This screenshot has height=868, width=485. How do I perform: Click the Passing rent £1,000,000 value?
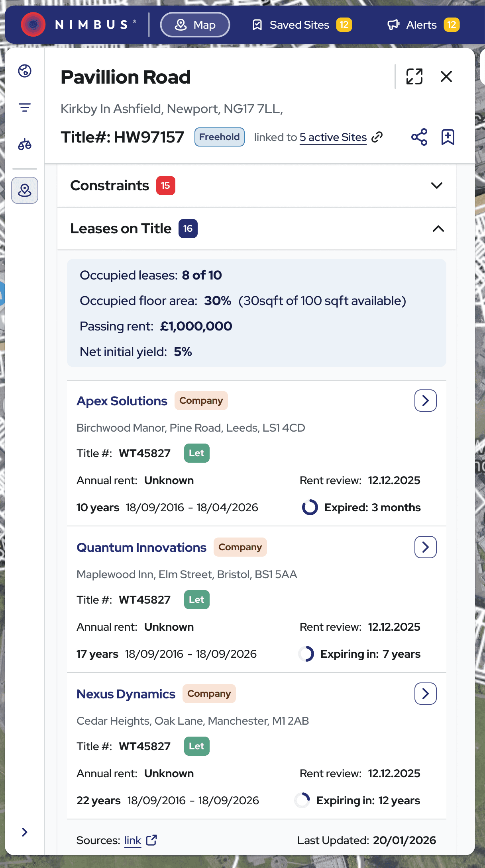196,326
